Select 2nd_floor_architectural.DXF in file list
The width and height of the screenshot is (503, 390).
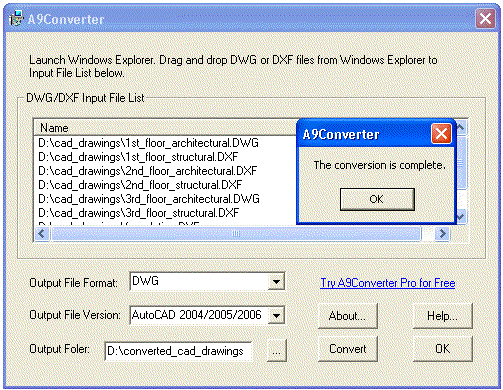(x=147, y=171)
